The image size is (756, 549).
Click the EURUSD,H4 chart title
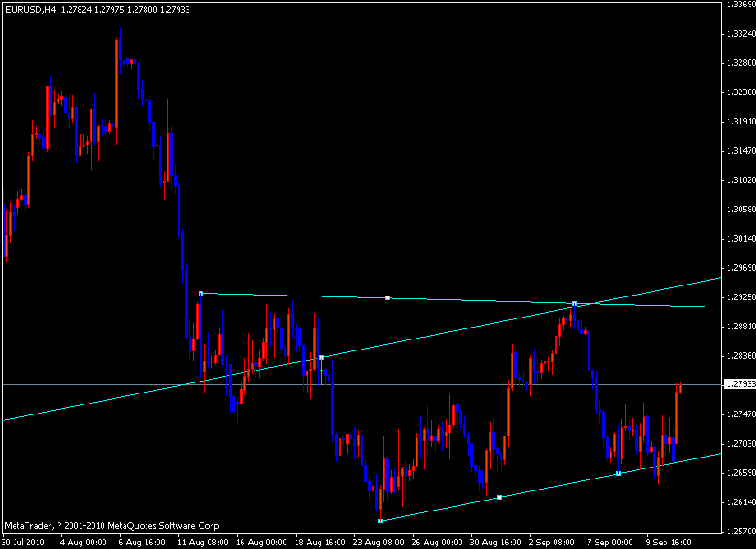click(31, 10)
